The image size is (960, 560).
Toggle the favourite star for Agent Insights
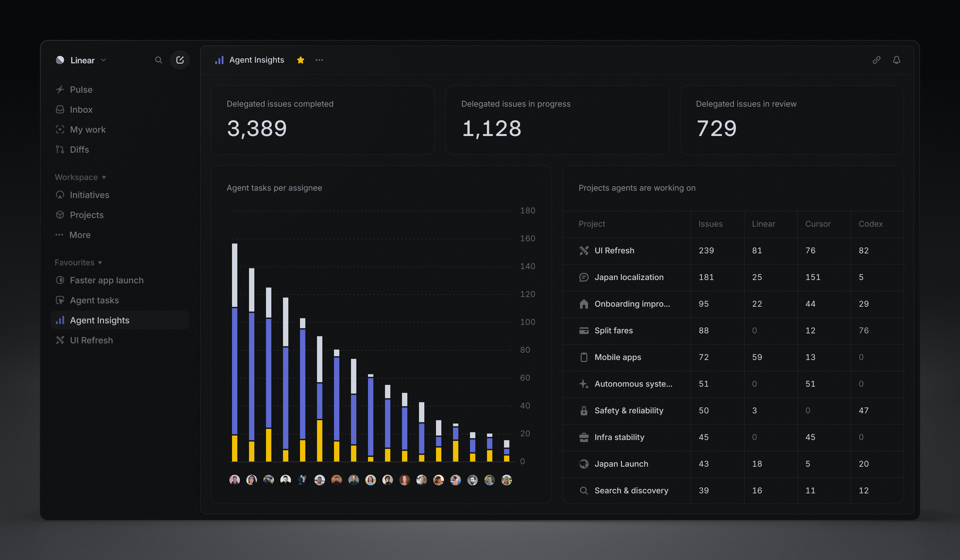301,60
